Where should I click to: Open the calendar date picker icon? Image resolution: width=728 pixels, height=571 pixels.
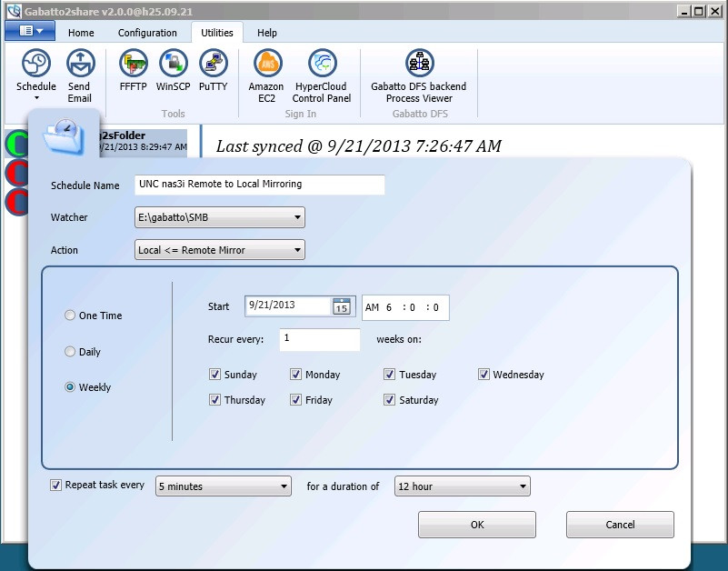[341, 306]
